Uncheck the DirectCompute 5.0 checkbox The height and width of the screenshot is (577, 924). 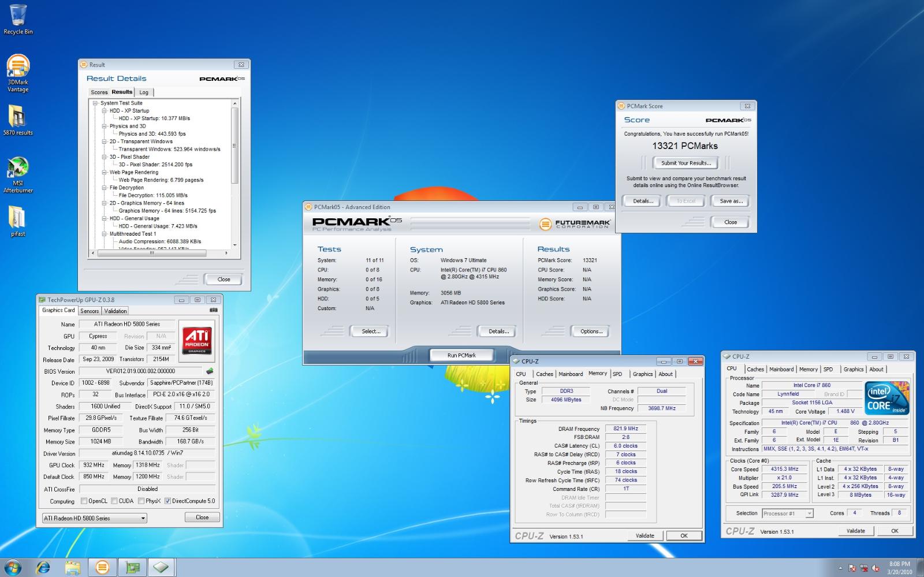click(x=167, y=501)
